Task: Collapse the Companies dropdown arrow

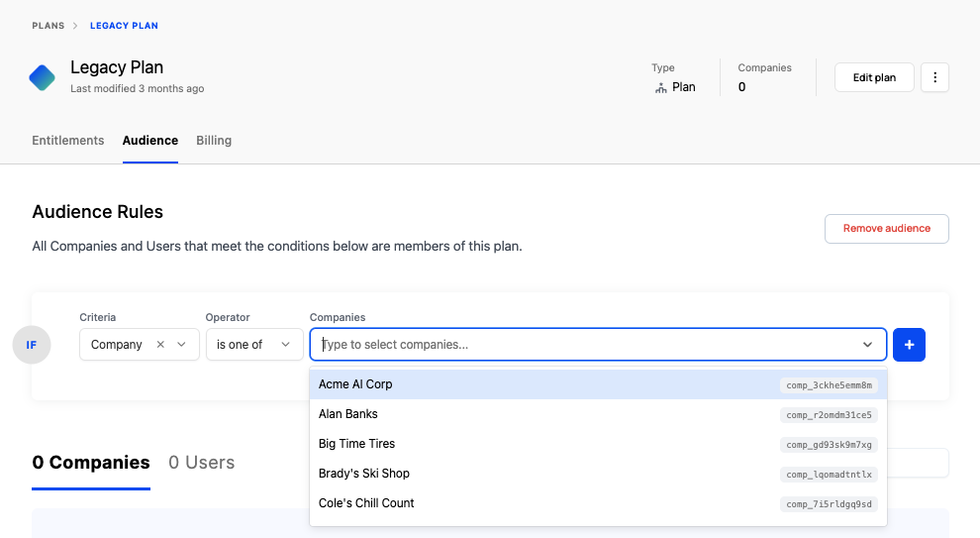Action: [x=868, y=345]
